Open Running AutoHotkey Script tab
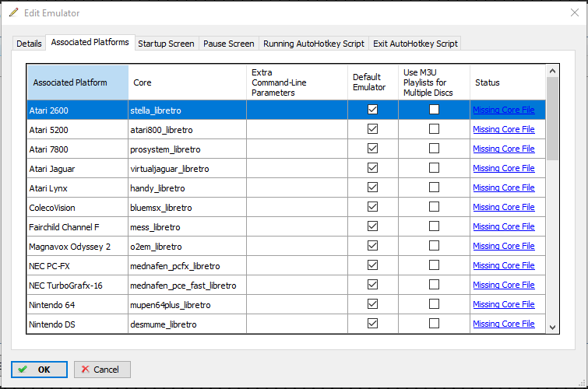 [314, 44]
